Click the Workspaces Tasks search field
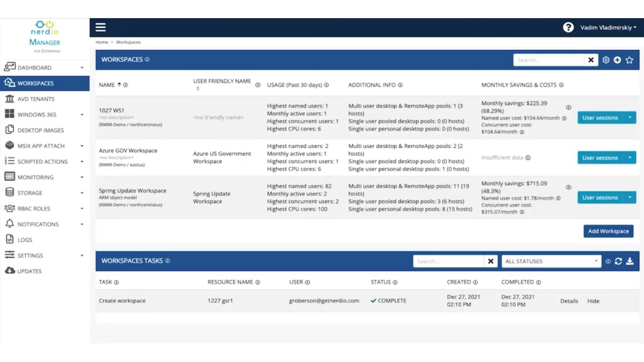644x362 pixels. pyautogui.click(x=448, y=261)
